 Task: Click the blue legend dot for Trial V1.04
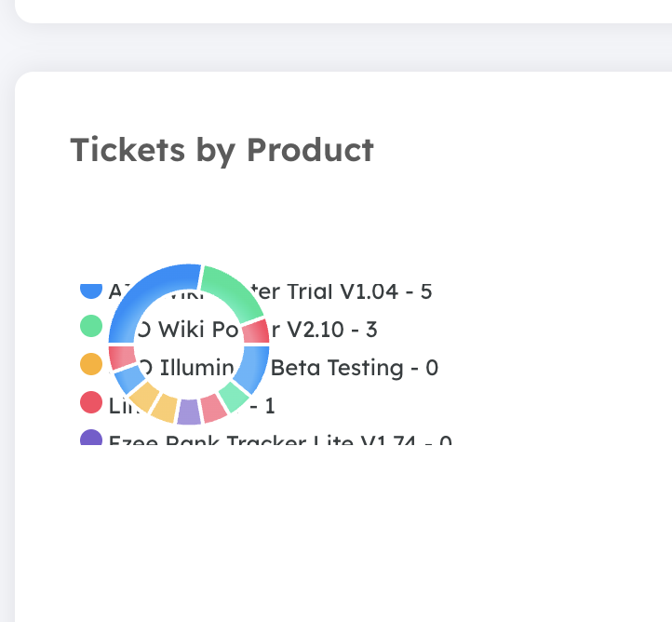point(90,290)
